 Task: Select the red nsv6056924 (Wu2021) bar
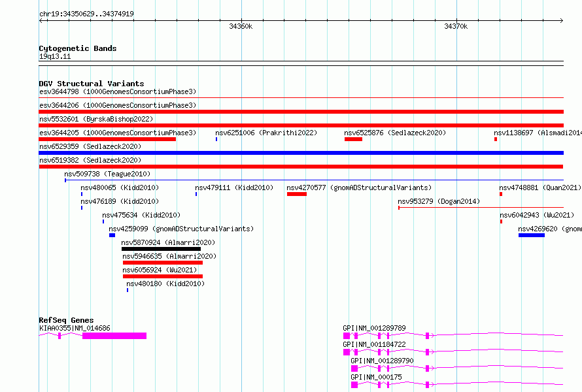click(x=163, y=276)
